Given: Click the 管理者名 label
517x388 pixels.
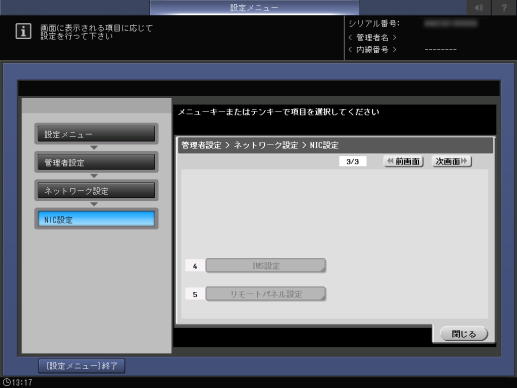Looking at the screenshot, I should click(x=372, y=37).
